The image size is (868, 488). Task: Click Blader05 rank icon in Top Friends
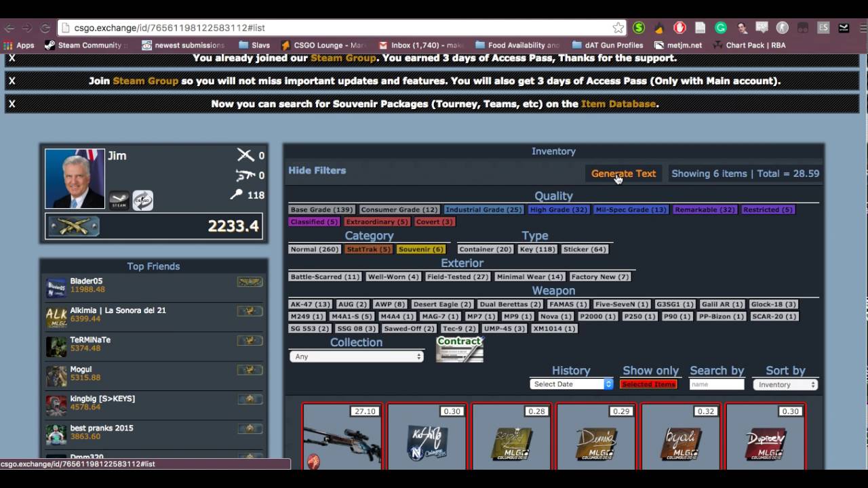pos(250,281)
